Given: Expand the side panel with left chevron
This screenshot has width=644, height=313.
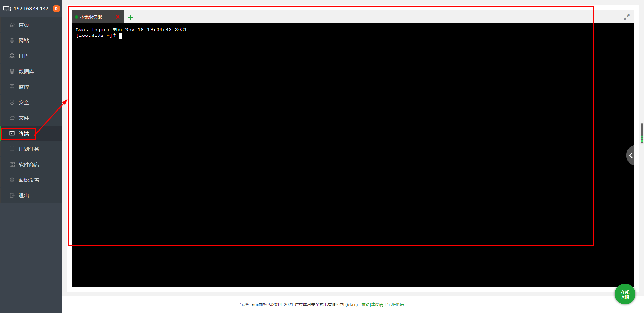Looking at the screenshot, I should [630, 155].
